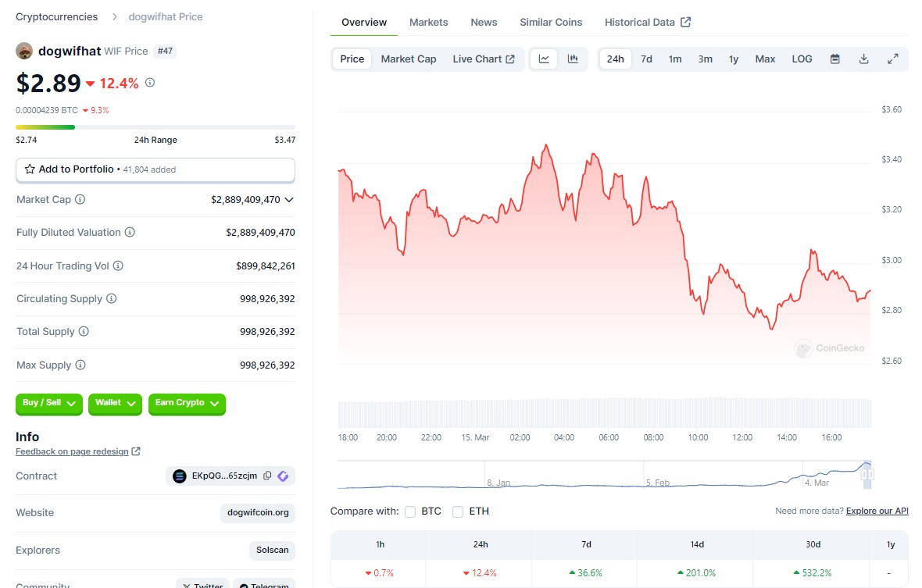Show Total Supply info icon
922x588 pixels.
(x=84, y=331)
